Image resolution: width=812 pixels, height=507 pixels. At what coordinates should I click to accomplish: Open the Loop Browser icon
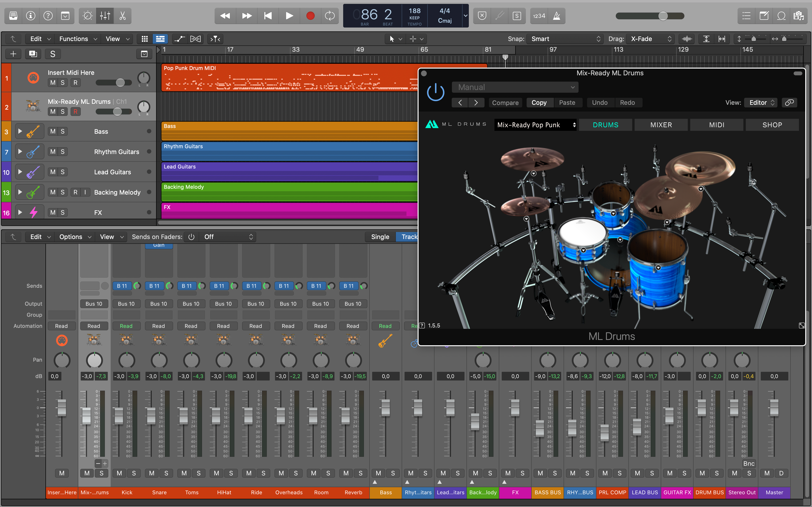click(781, 16)
